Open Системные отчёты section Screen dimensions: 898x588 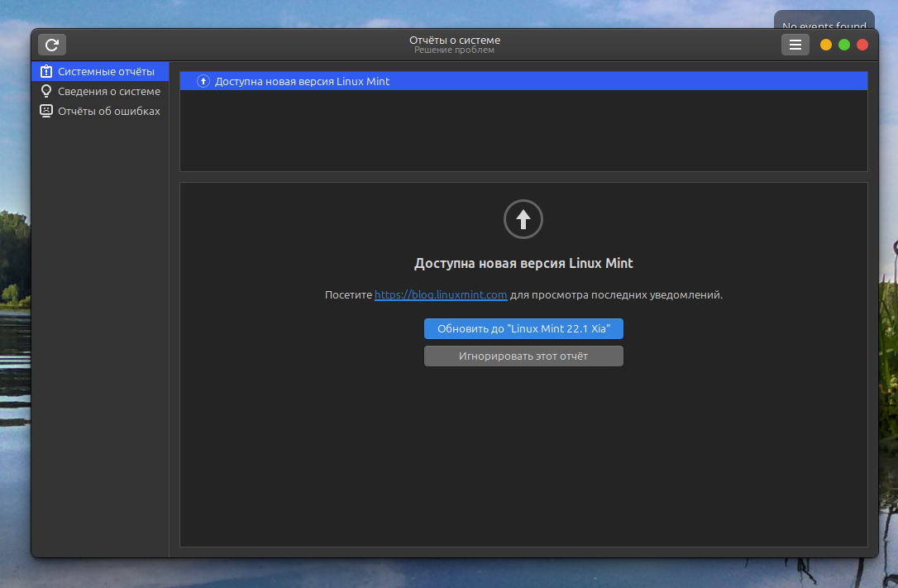[x=100, y=72]
